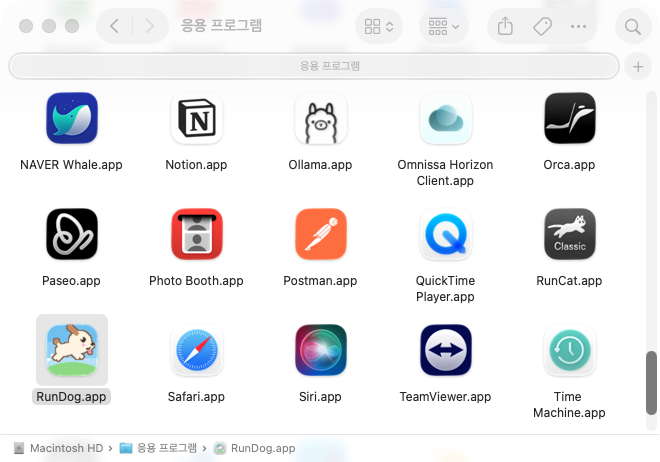Image resolution: width=660 pixels, height=462 pixels.
Task: Select the NAVER Whale app icon
Action: (72, 118)
